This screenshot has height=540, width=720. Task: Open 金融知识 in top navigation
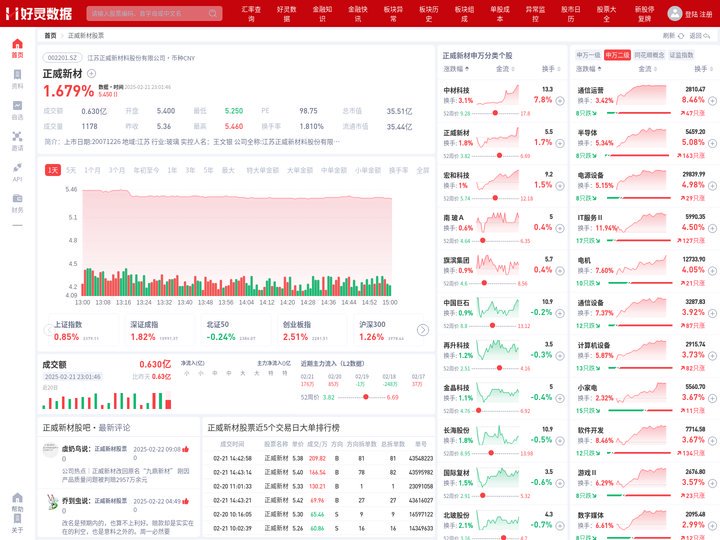[x=322, y=14]
